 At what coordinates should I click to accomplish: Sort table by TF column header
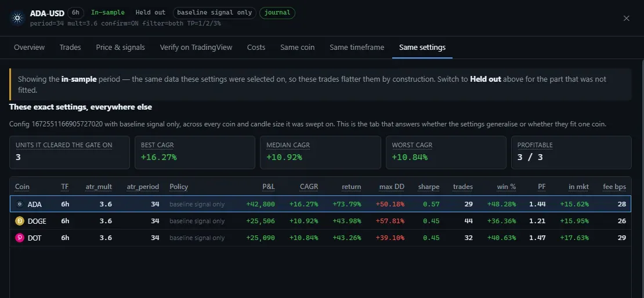(x=65, y=187)
